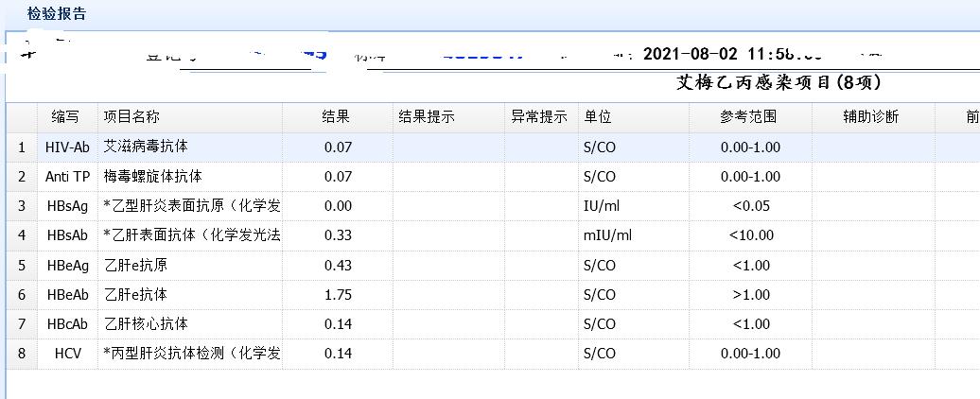
Task: Select row number 1 header
Action: point(22,147)
